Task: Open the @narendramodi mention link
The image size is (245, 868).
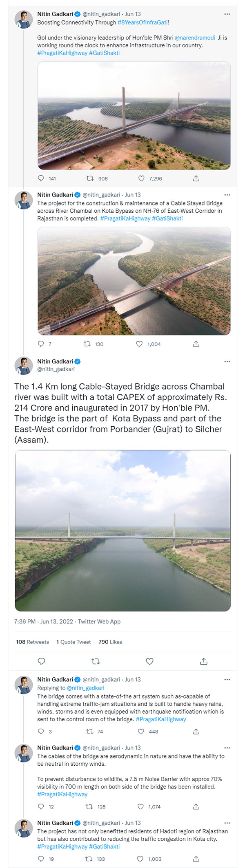Action: [195, 37]
